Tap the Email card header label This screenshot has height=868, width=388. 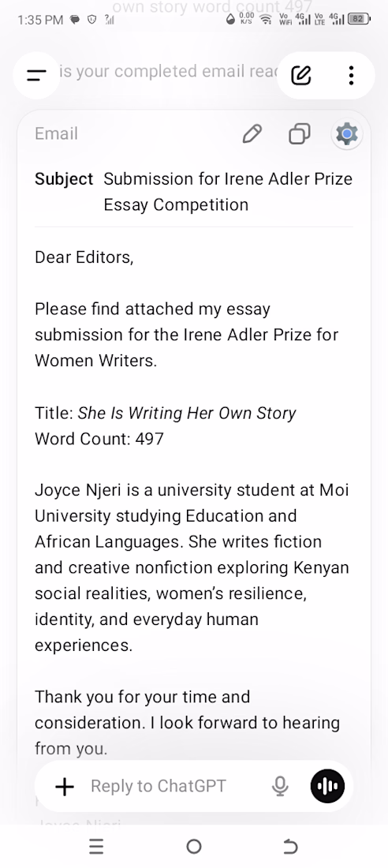(57, 133)
